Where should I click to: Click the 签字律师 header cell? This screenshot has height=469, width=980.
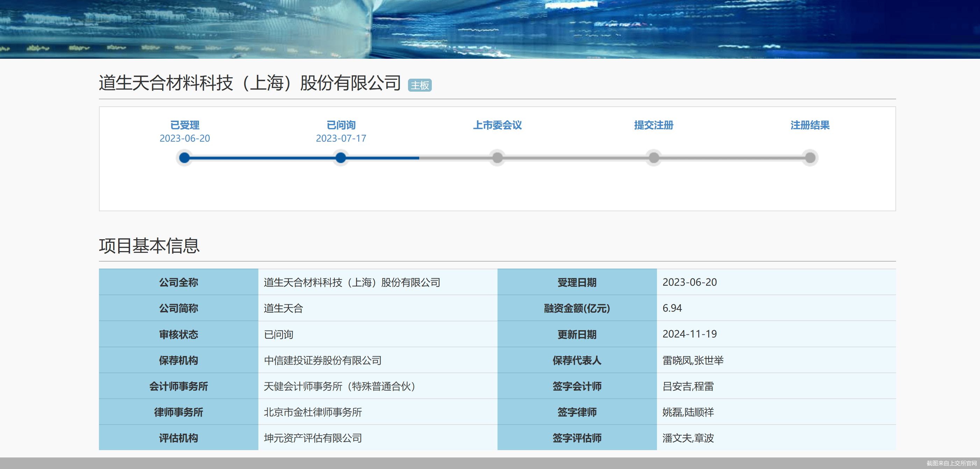(577, 412)
